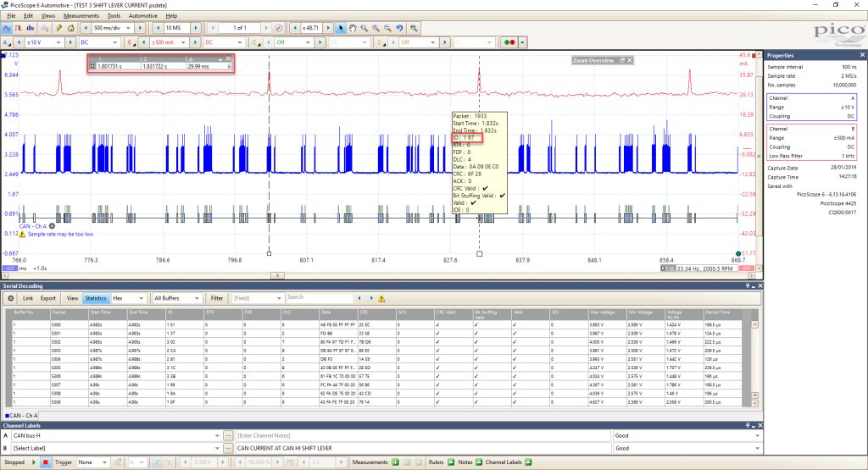This screenshot has height=470, width=868.
Task: Click the View button in Serial Decoding
Action: 73,298
